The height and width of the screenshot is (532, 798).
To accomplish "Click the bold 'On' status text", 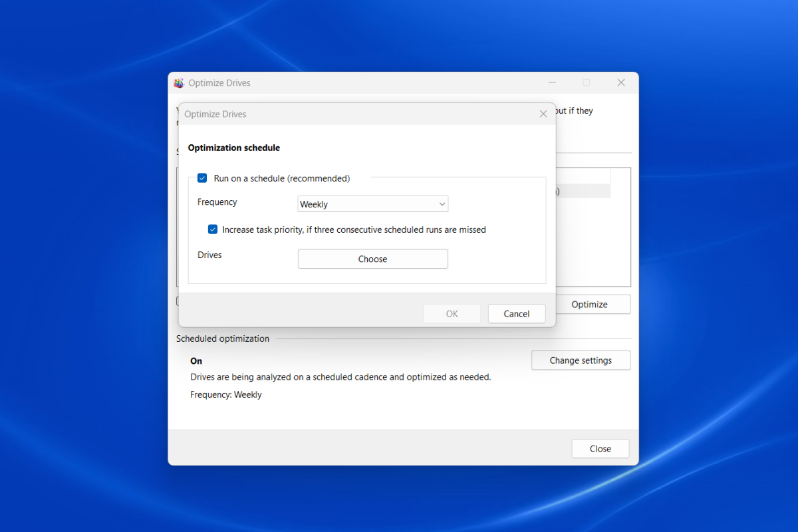I will 196,361.
